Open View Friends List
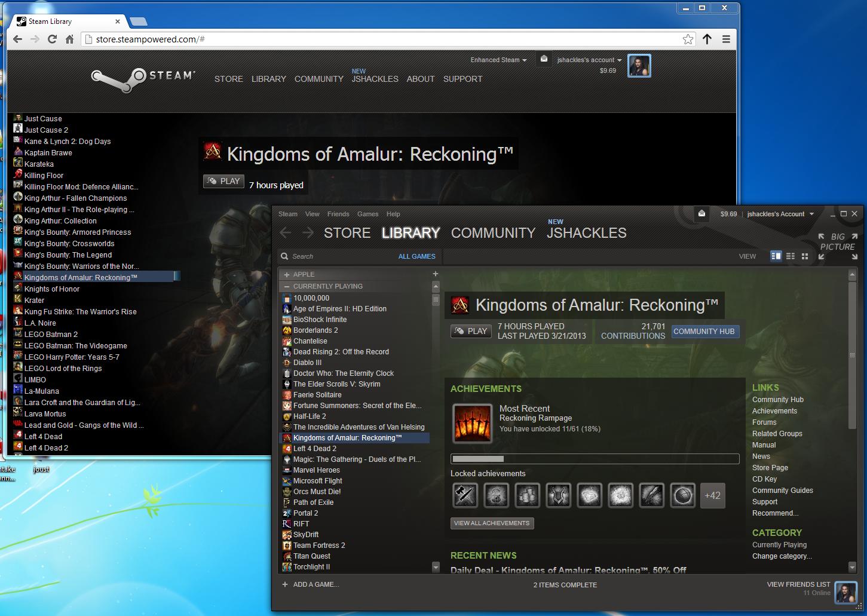867x616 pixels. (x=798, y=584)
